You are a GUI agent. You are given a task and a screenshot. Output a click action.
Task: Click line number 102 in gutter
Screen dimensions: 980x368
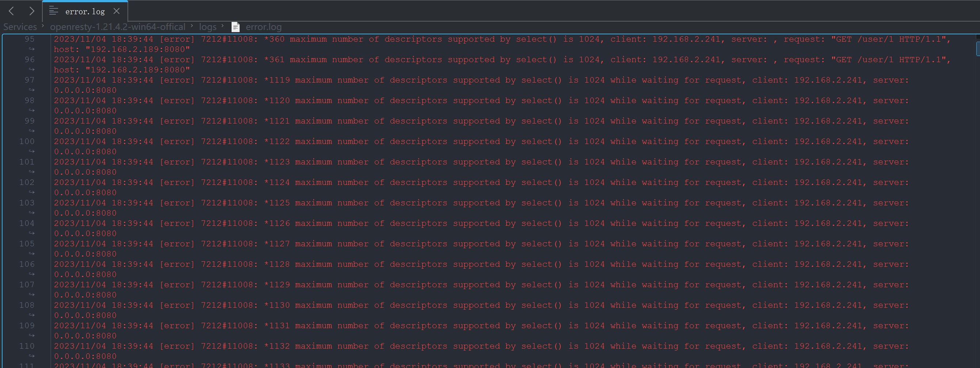(x=27, y=183)
